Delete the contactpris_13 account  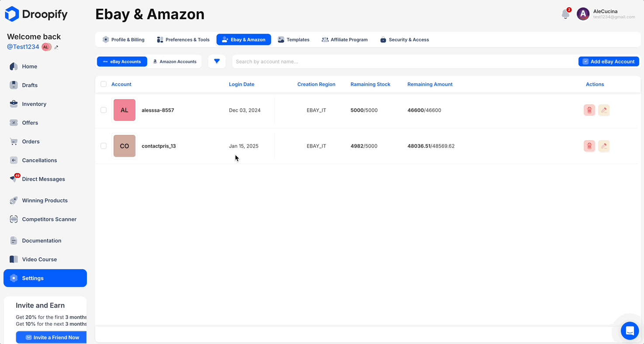(x=589, y=146)
